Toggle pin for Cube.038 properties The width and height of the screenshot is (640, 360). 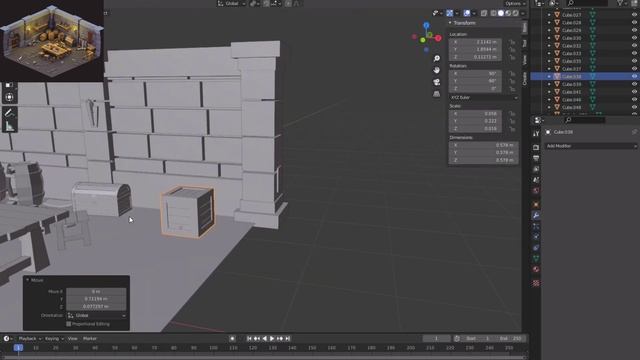[634, 132]
